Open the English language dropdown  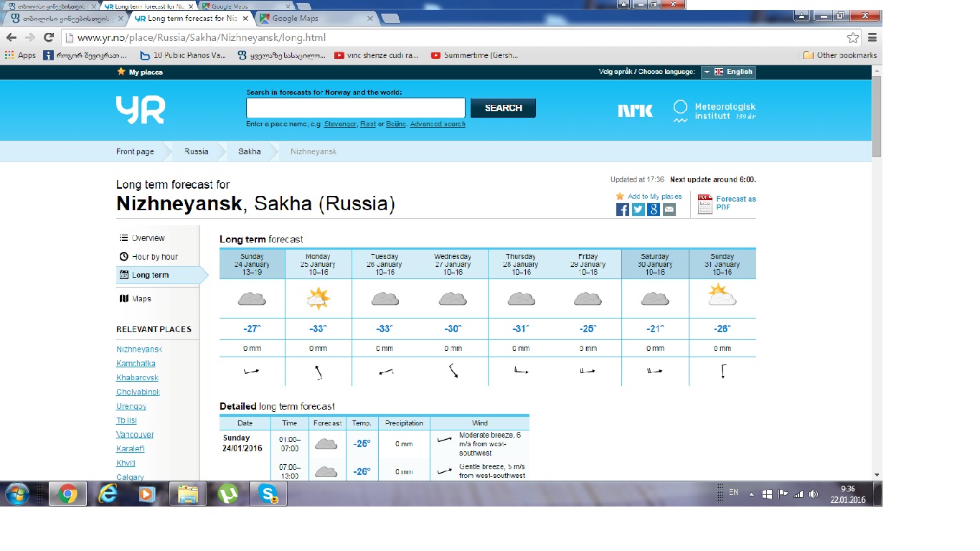coord(727,72)
